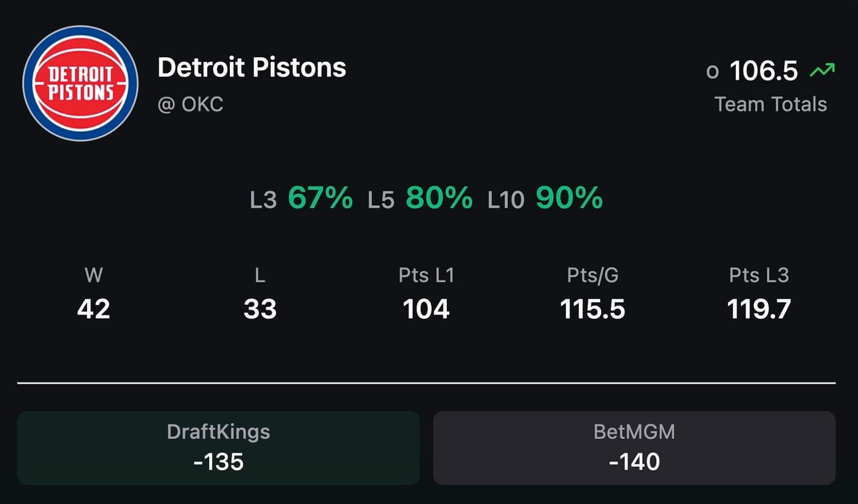
Task: Click the Pts L1 104 stat
Action: 426,293
